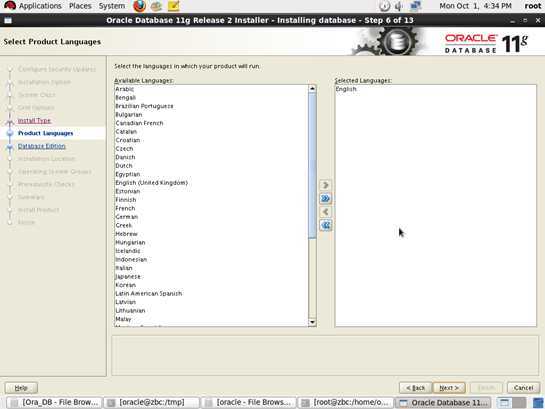This screenshot has width=545, height=409.
Task: Click the Back button
Action: 415,387
